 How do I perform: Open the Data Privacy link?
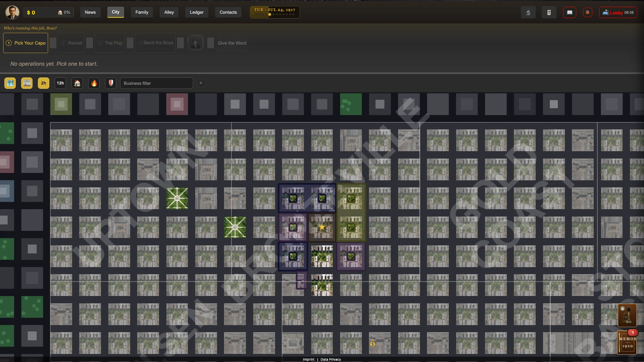click(x=331, y=359)
